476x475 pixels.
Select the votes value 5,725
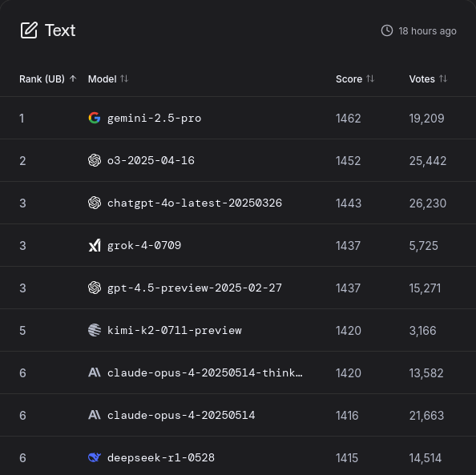pos(423,246)
